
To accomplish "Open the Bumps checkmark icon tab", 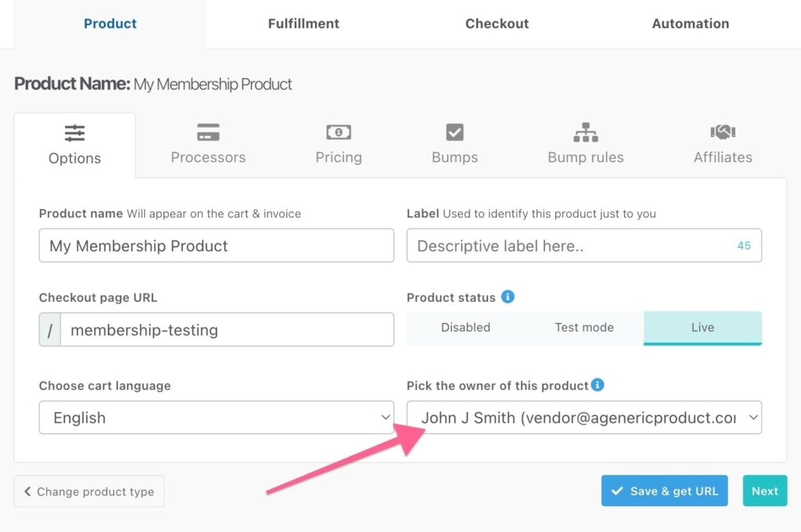I will click(454, 145).
